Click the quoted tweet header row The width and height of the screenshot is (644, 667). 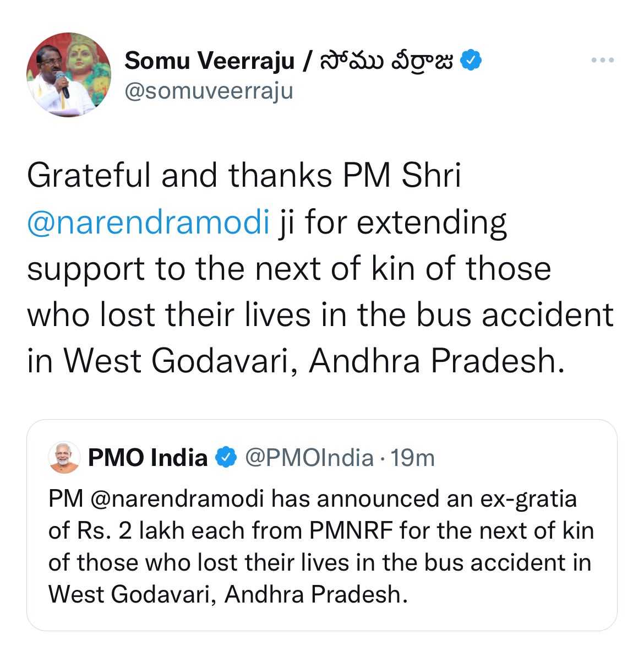pyautogui.click(x=242, y=456)
